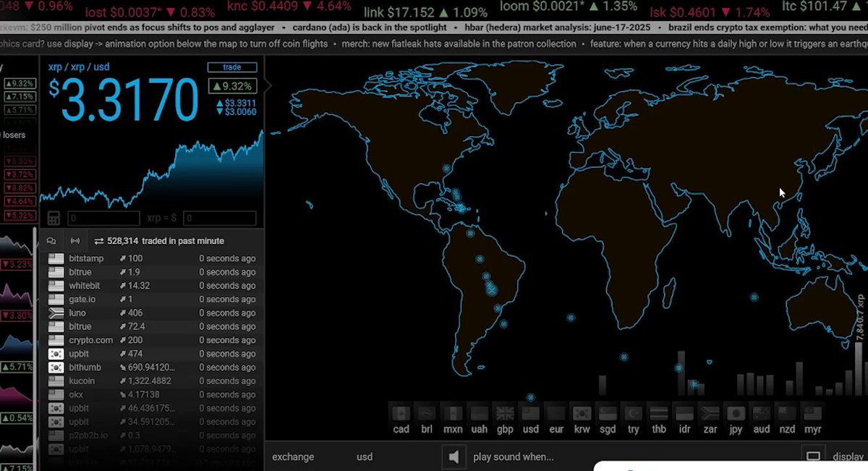
Task: Select the sgd Singapore flag icon
Action: (x=608, y=414)
